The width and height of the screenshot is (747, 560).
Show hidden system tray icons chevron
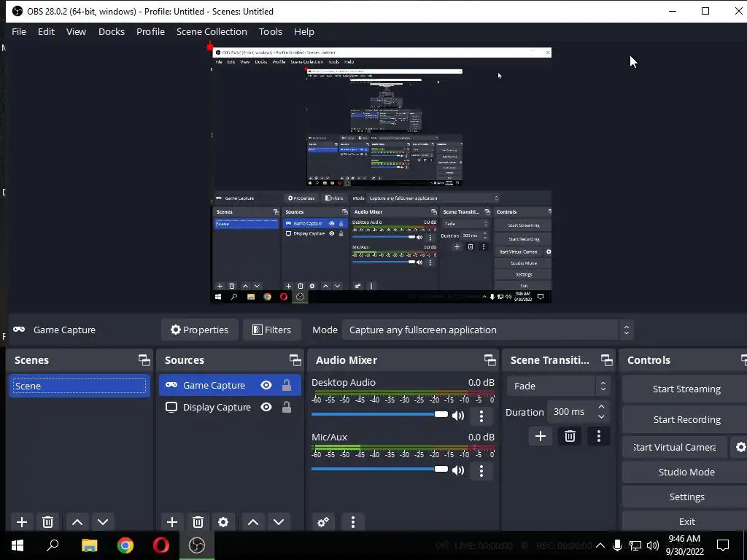pyautogui.click(x=600, y=545)
